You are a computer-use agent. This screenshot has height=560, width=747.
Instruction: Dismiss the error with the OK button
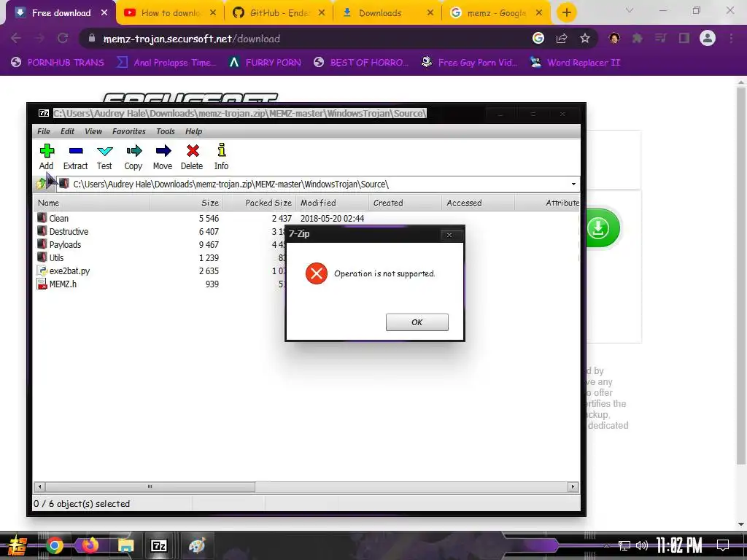point(417,322)
